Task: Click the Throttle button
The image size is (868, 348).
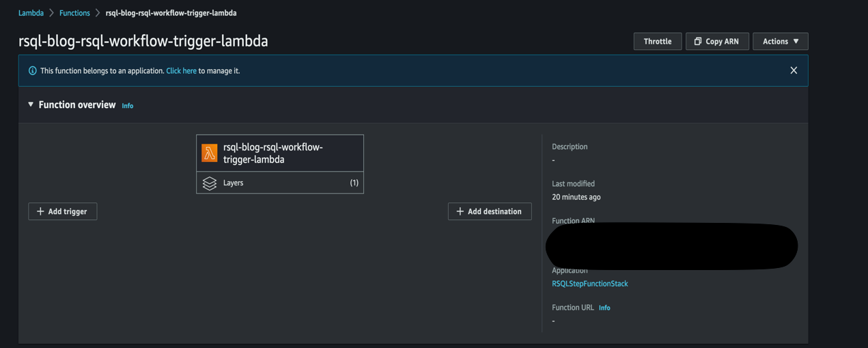Action: coord(657,42)
